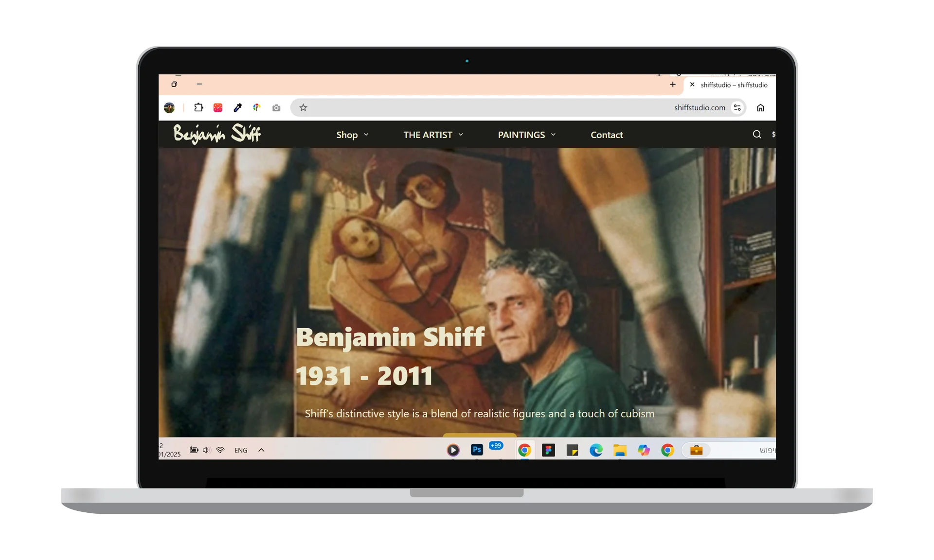This screenshot has width=934, height=560.
Task: Switch the ENG input language
Action: pos(241,450)
